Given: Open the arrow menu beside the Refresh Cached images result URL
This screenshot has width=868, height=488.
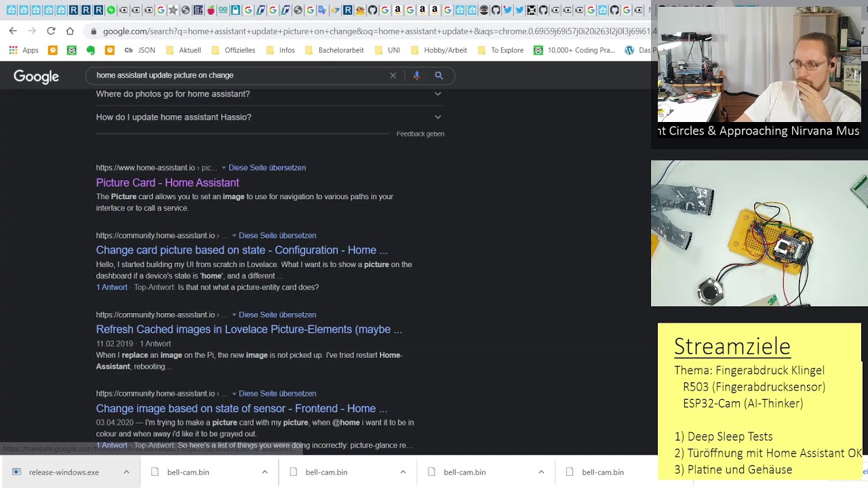Looking at the screenshot, I should pos(234,315).
